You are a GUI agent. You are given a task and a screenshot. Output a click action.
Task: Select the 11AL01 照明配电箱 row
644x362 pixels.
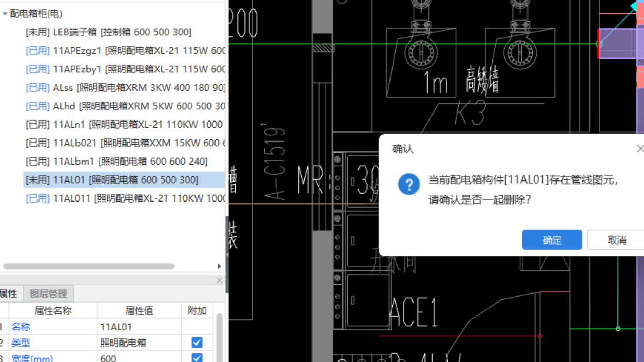(x=124, y=180)
